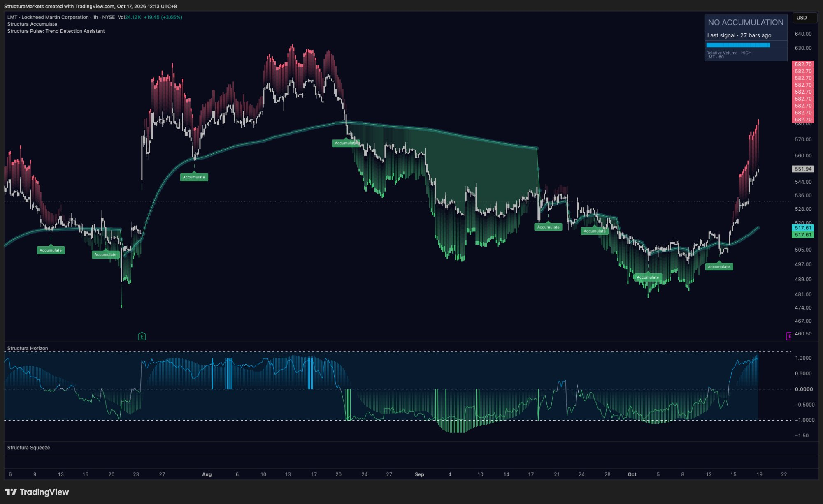Click the 0.0000 Horizon scale value
Image resolution: width=823 pixels, height=504 pixels.
click(x=804, y=389)
